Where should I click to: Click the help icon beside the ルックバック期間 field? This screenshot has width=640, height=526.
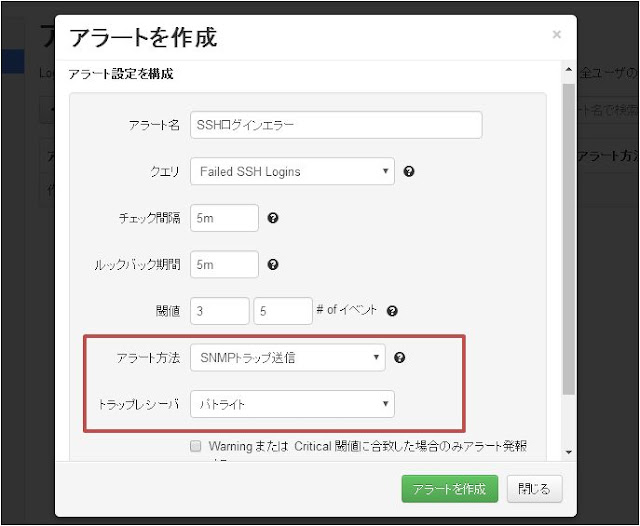273,264
